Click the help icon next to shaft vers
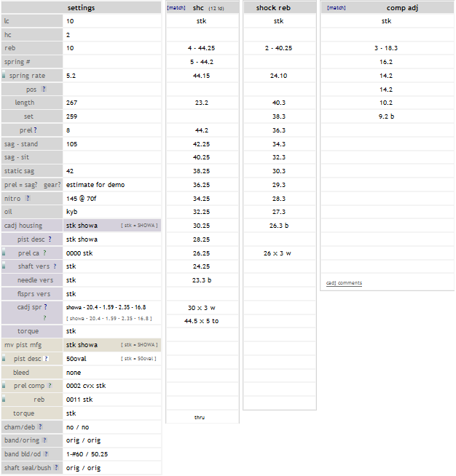 pos(53,267)
